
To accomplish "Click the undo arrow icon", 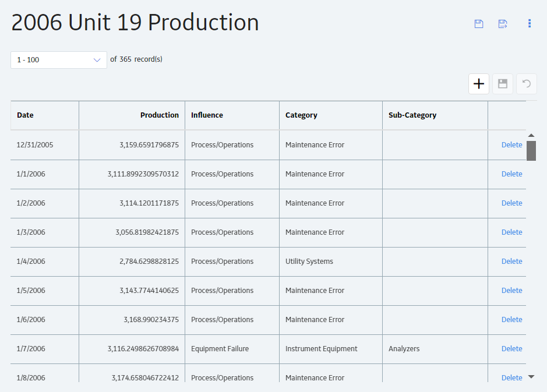I will 527,84.
